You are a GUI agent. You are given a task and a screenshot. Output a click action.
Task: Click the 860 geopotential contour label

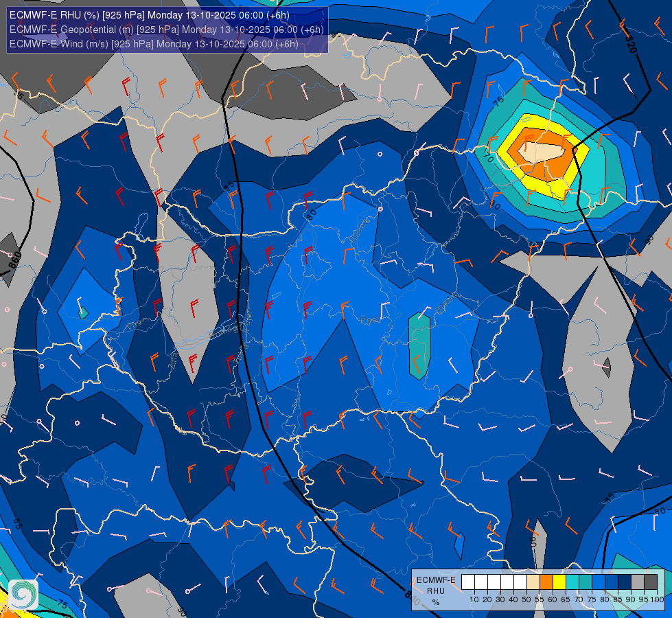click(x=14, y=260)
